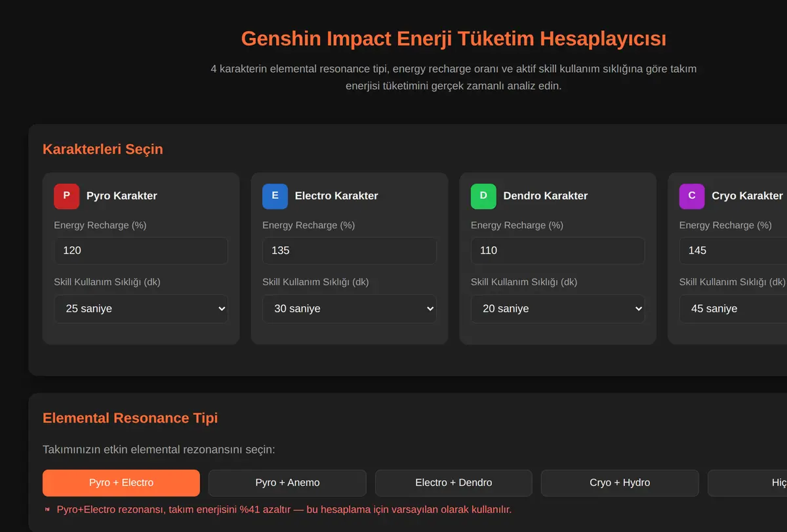Open Cryo skill frequency dropdown (45 saniye)
787x532 pixels.
tap(733, 309)
